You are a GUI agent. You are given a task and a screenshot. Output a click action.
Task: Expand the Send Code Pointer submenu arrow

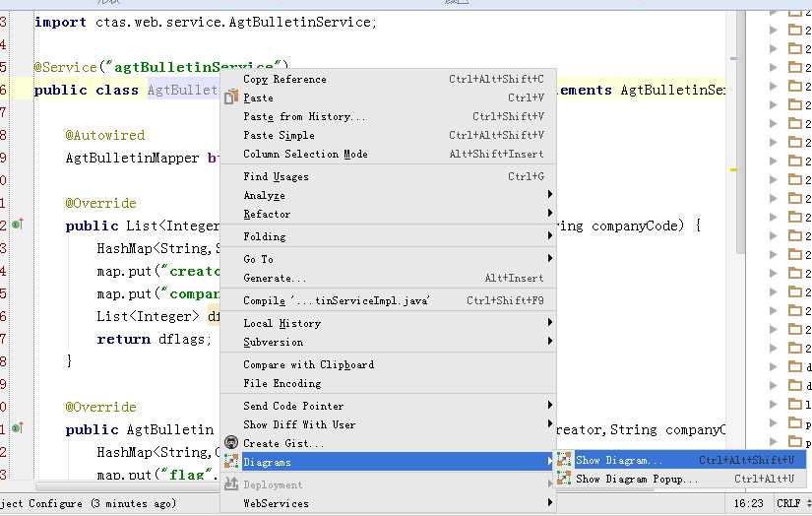pyautogui.click(x=550, y=405)
